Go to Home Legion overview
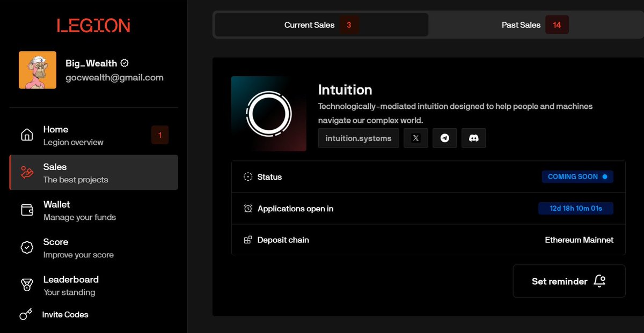Viewport: 644px width, 333px height. pyautogui.click(x=93, y=136)
